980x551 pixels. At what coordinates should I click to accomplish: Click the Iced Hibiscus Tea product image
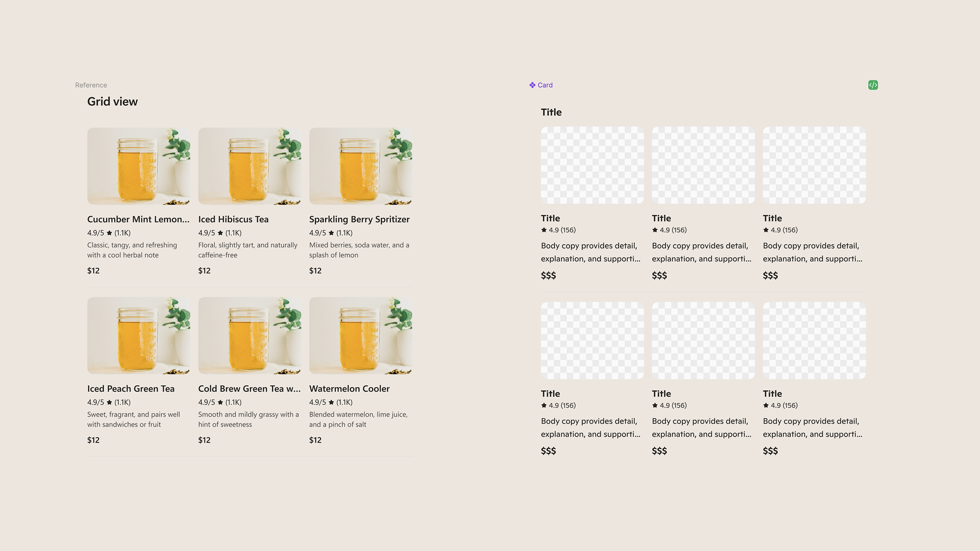pyautogui.click(x=250, y=166)
